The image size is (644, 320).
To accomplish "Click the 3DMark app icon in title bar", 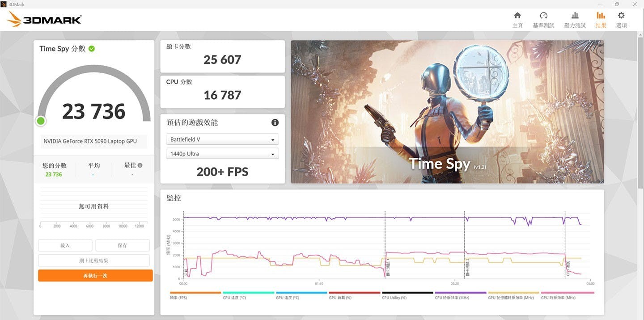I will tap(4, 4).
